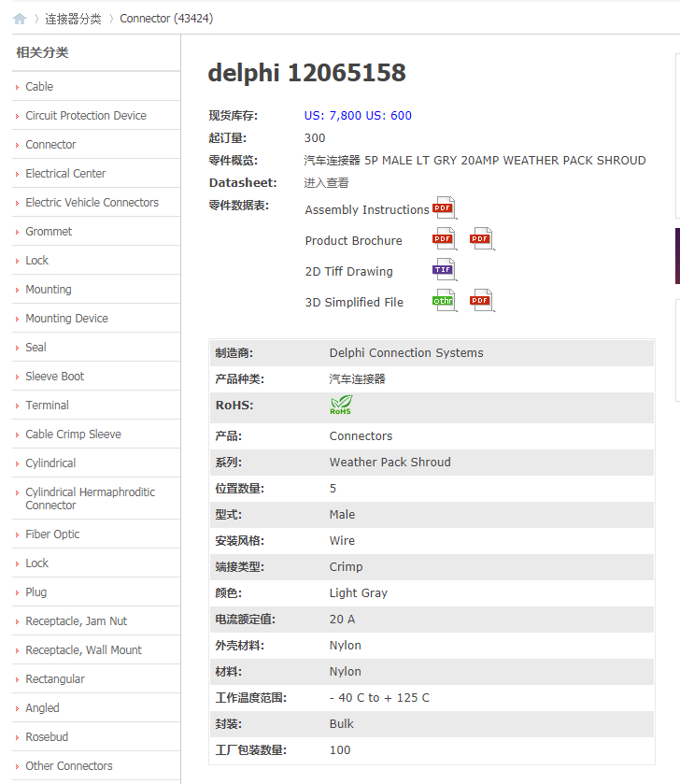Open the Connector sidebar category
The height and width of the screenshot is (784, 680).
point(50,145)
